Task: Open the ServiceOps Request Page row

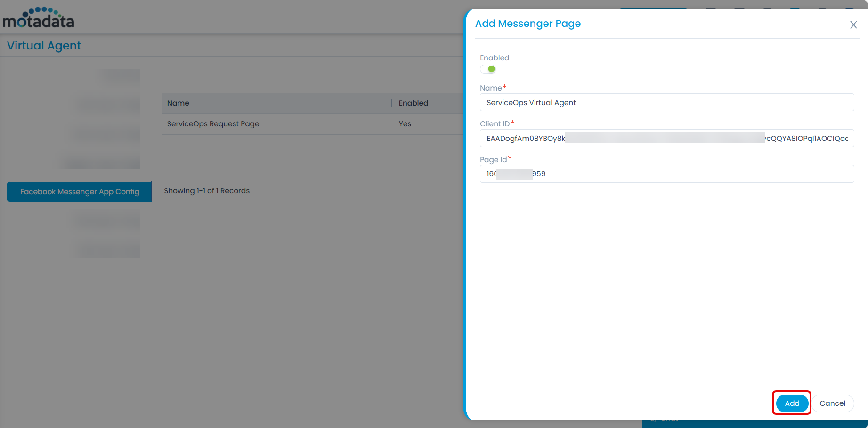Action: click(x=213, y=124)
